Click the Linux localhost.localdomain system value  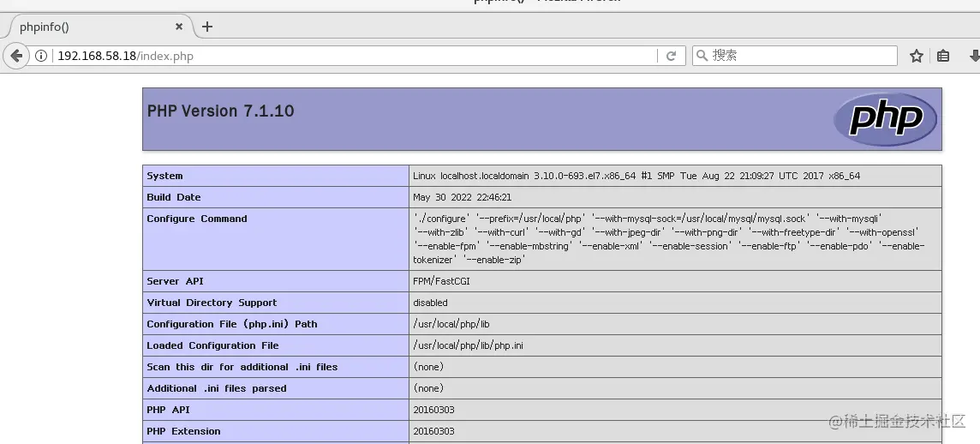tap(636, 176)
